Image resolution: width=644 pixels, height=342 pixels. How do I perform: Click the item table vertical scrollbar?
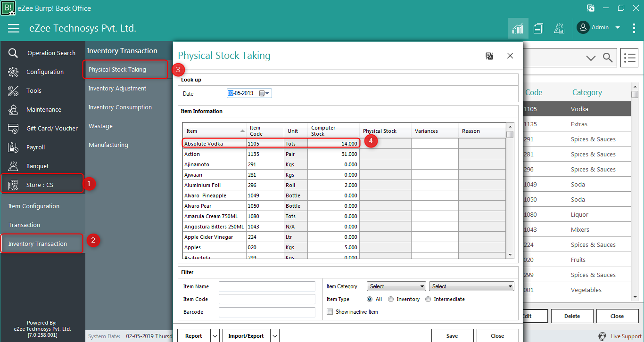coord(510,190)
